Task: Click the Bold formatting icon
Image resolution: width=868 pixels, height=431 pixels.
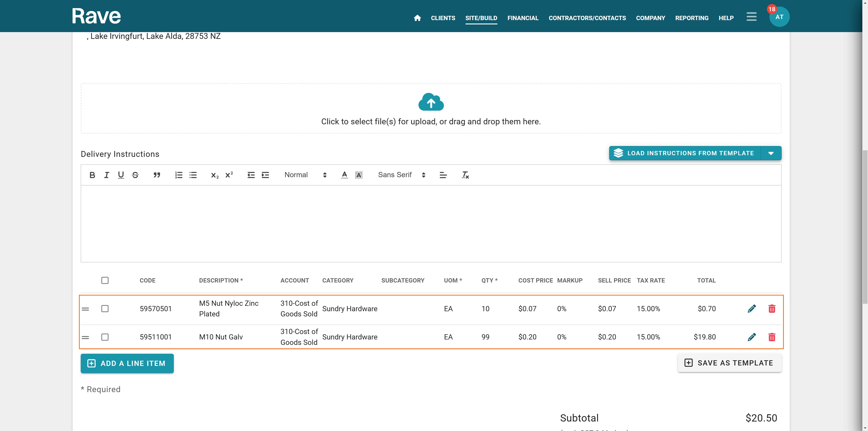Action: pos(92,175)
